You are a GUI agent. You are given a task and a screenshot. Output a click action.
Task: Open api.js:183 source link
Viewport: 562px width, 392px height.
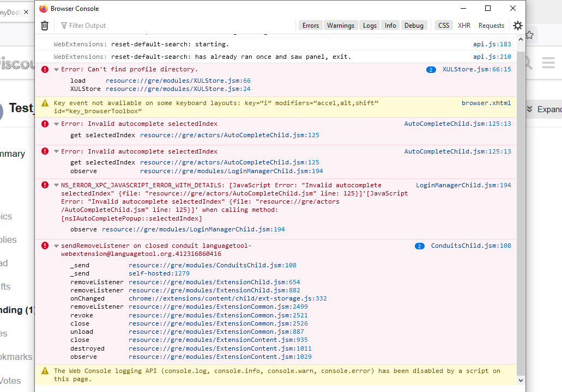click(x=492, y=44)
